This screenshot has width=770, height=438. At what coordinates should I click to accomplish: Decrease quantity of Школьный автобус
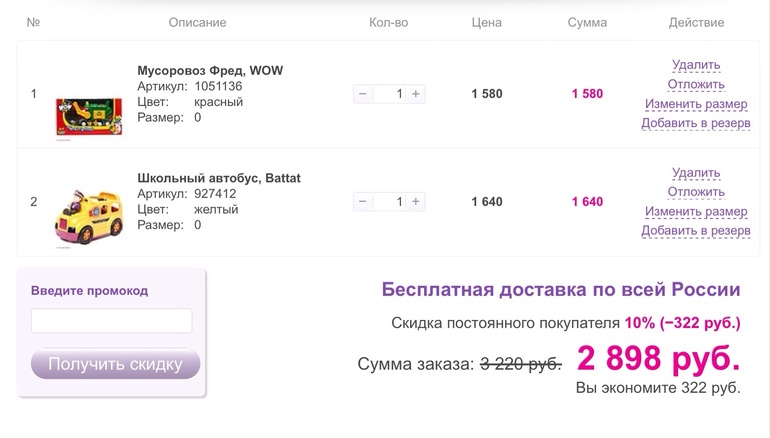[362, 202]
